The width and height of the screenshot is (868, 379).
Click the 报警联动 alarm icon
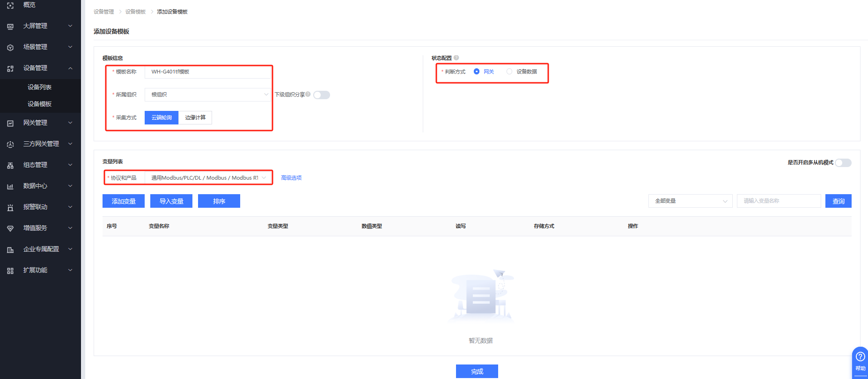pos(10,207)
